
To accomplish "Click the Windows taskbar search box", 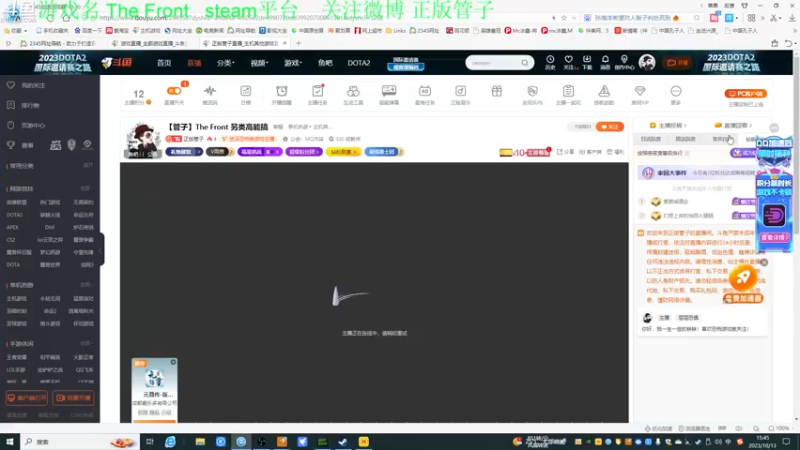I will coord(79,442).
